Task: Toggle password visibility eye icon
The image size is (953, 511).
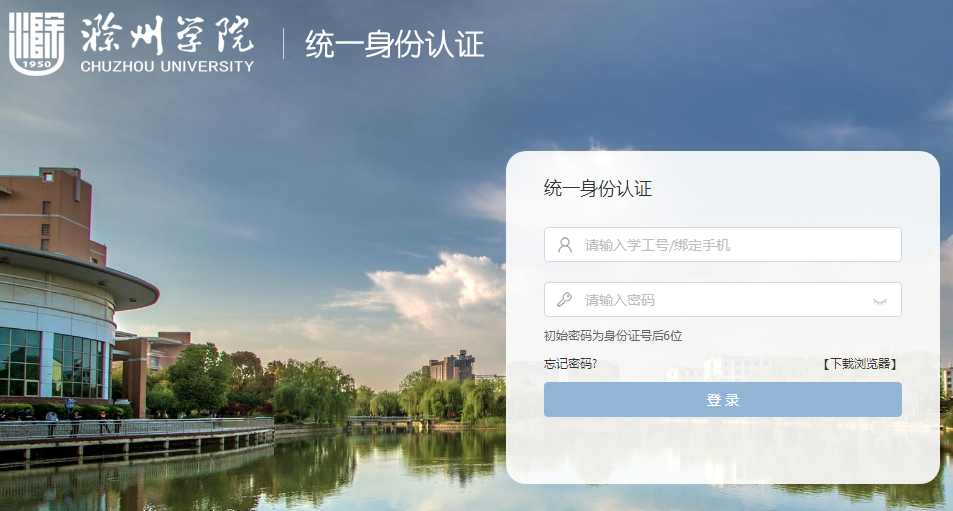Action: pos(879,300)
